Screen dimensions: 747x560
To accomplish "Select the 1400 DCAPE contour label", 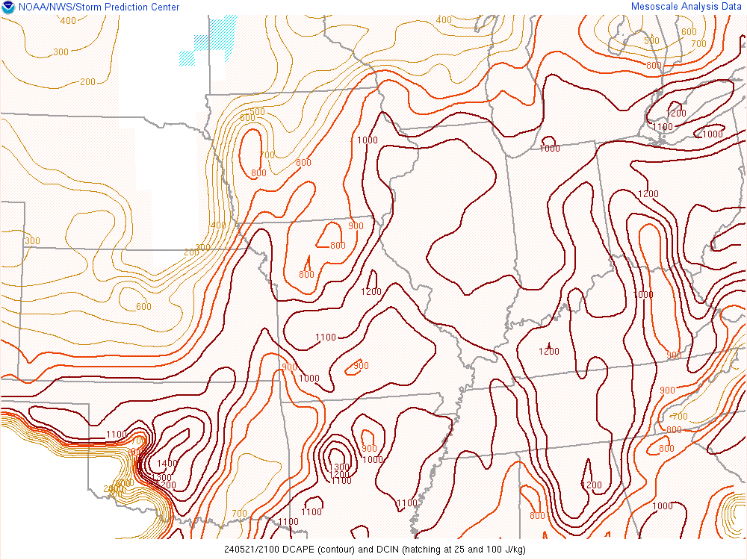I will pyautogui.click(x=167, y=464).
